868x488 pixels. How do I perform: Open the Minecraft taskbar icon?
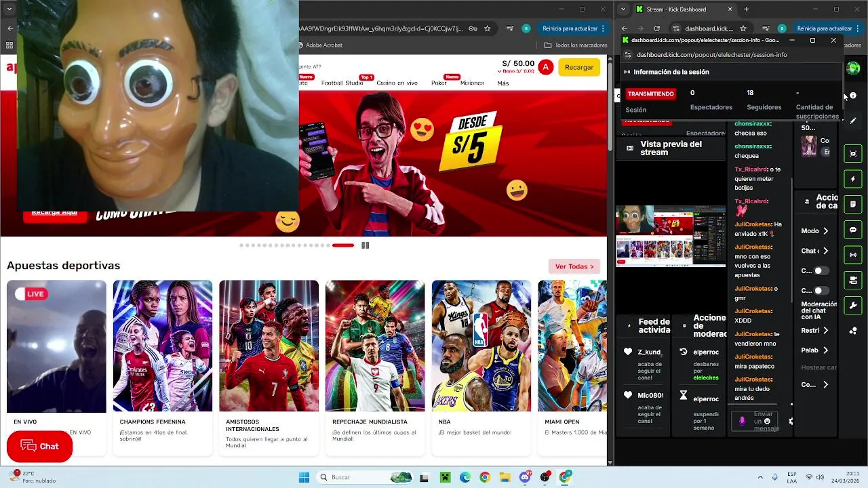click(445, 477)
